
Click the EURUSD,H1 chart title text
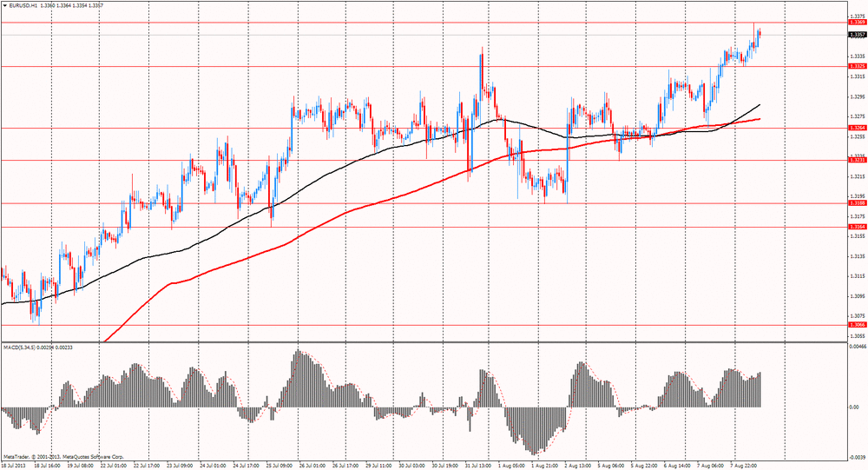click(23, 5)
